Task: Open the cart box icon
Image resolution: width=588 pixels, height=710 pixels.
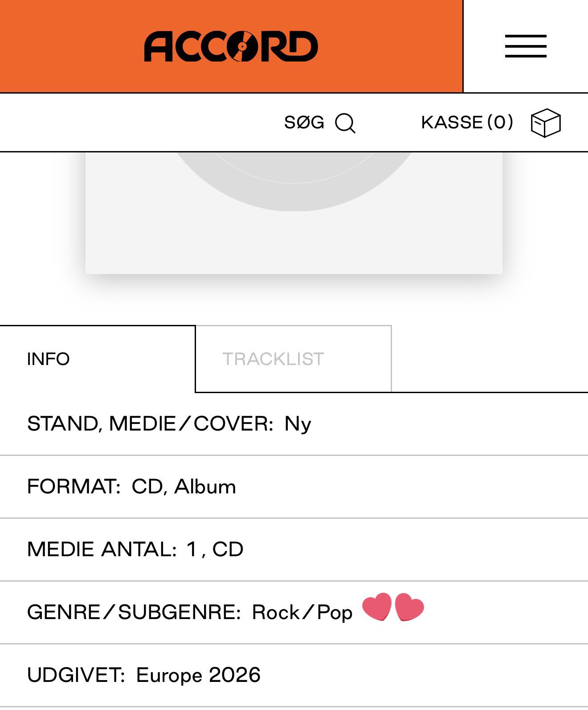Action: tap(546, 123)
